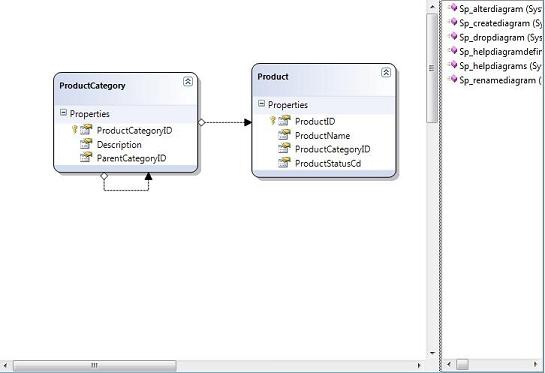Click the ProductCategory entity title header

pyautogui.click(x=92, y=86)
